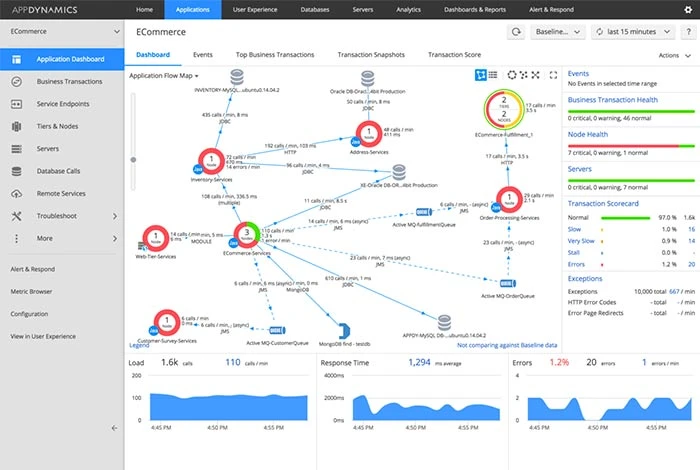Open the last 15 minutes time range dropdown
The image size is (700, 470).
634,32
